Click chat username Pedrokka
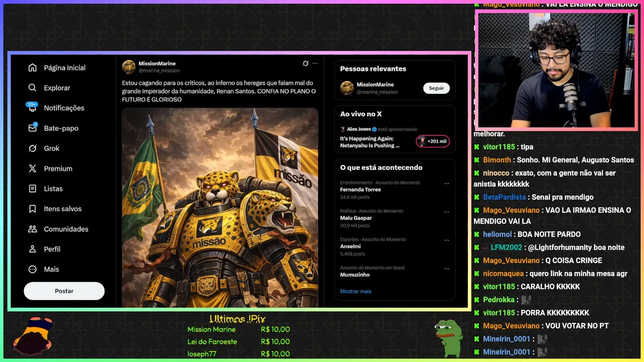The height and width of the screenshot is (362, 644). (499, 300)
